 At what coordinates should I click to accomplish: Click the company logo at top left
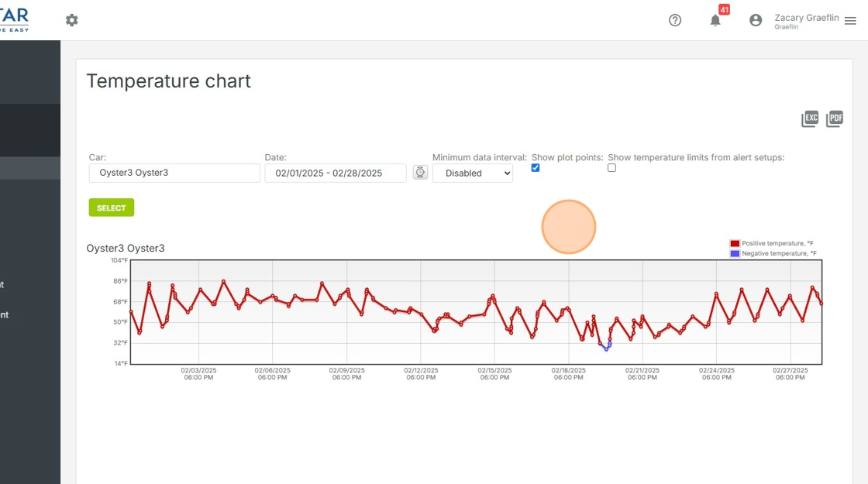[15, 20]
